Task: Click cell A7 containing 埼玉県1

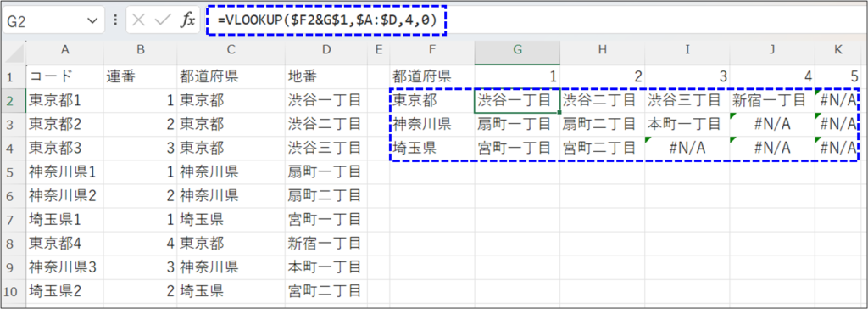Action: (x=64, y=219)
